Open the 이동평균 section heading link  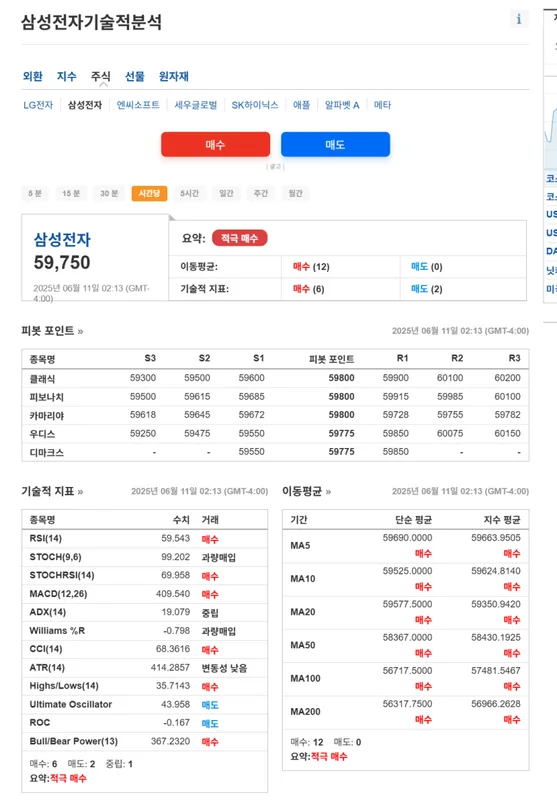tap(307, 491)
